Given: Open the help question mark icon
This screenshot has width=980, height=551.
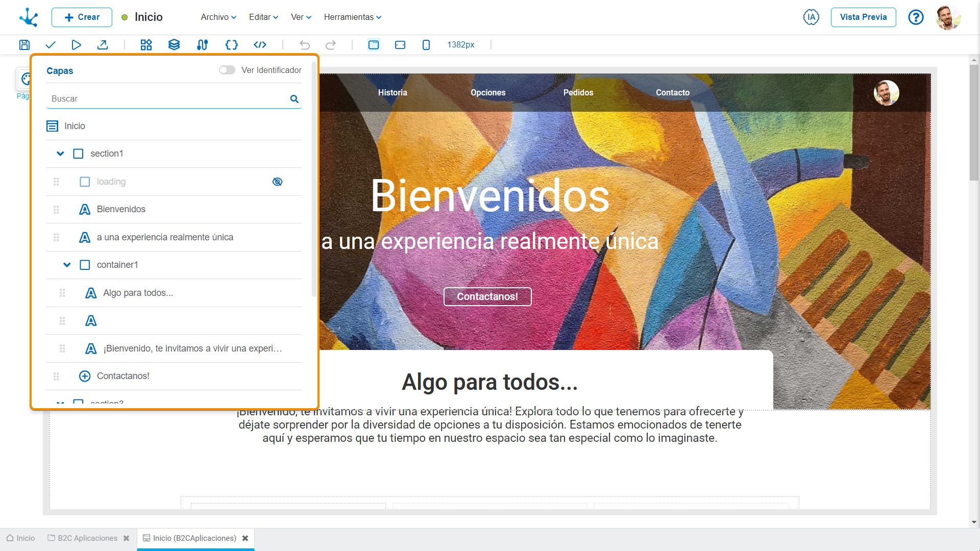Looking at the screenshot, I should (916, 17).
